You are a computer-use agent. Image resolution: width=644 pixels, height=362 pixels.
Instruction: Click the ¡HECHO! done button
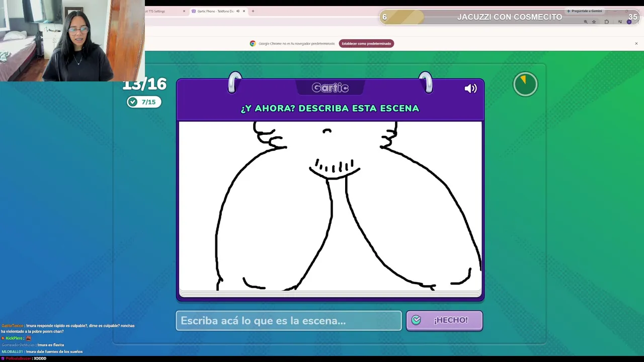[444, 320]
